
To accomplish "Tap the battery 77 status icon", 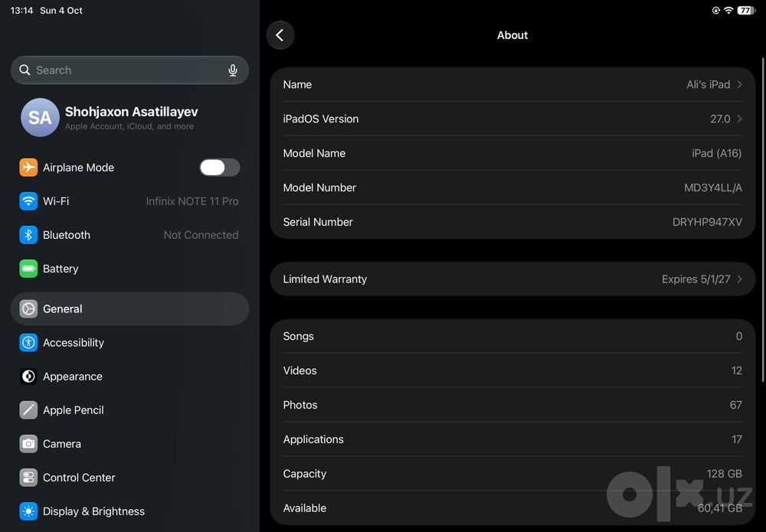I will point(746,10).
